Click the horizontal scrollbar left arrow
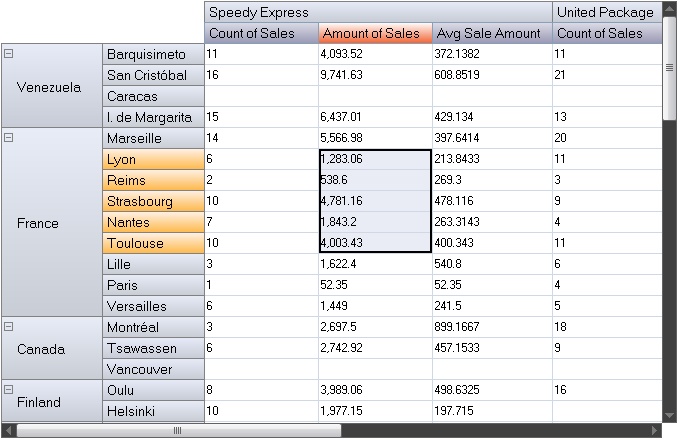Image resolution: width=680 pixels, height=441 pixels. click(x=8, y=431)
